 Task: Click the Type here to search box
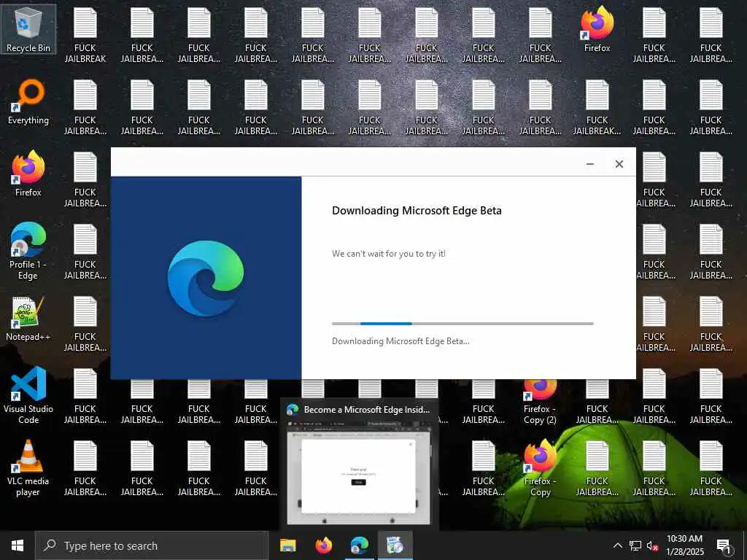point(152,545)
